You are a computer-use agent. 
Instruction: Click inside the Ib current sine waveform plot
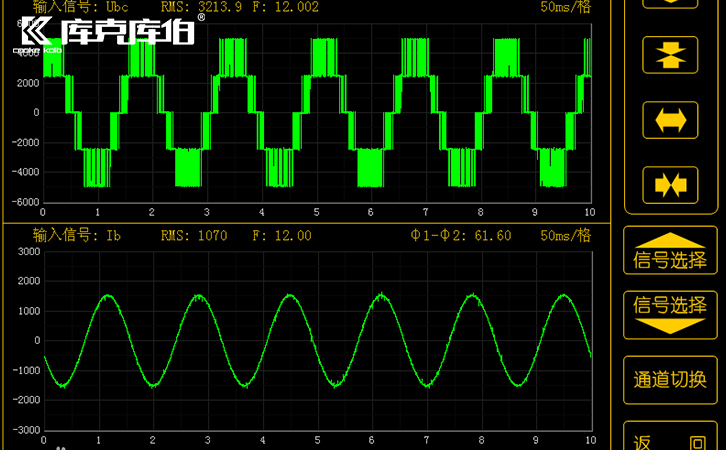(316, 340)
